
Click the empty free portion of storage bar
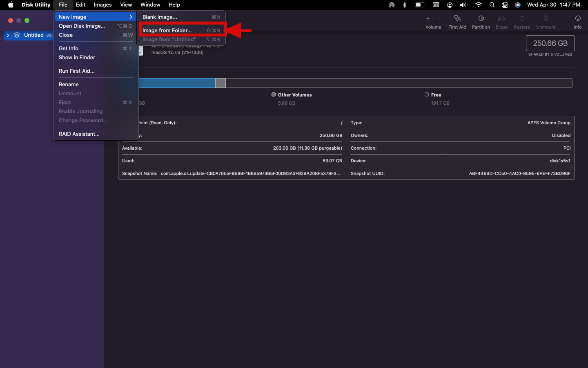tap(399, 83)
